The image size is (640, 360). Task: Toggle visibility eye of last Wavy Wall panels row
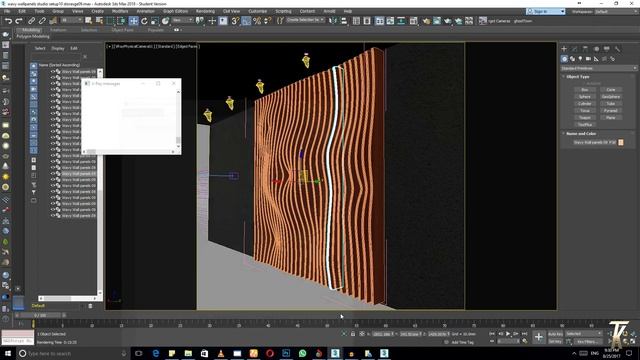click(x=53, y=216)
